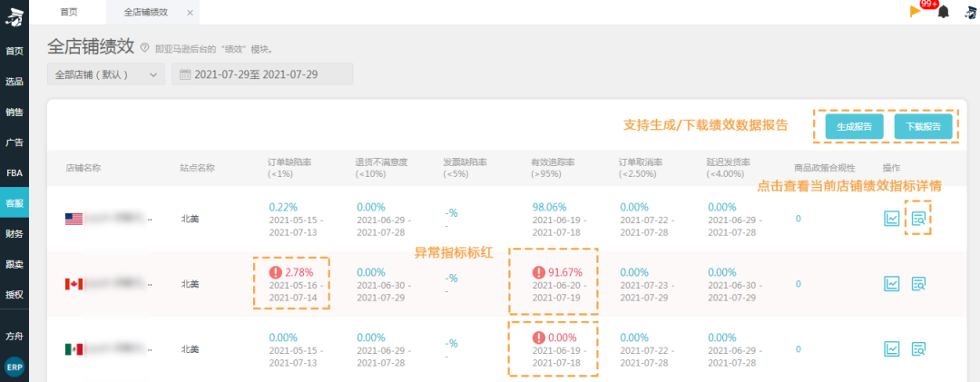Click the warning icon beside Mexico 0.00% tracking rate

tap(539, 338)
